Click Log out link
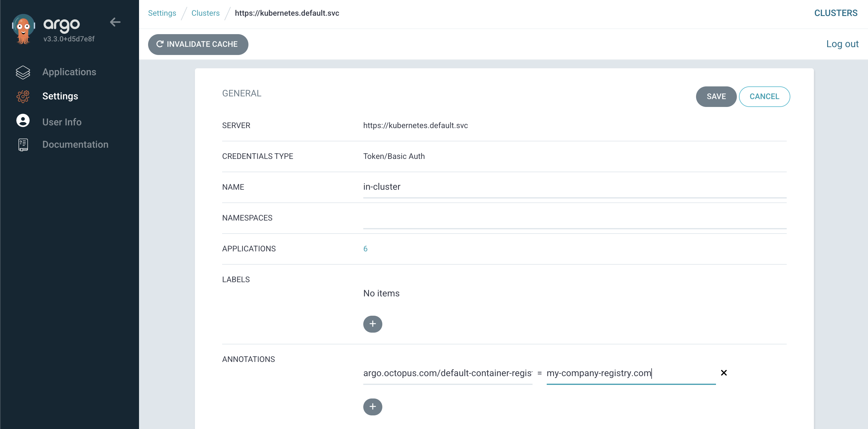Image resolution: width=868 pixels, height=429 pixels. pyautogui.click(x=842, y=44)
